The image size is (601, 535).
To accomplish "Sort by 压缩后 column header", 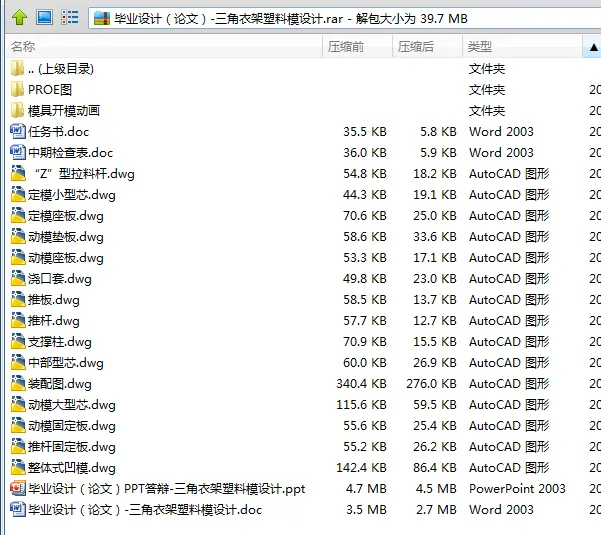I will (x=427, y=46).
